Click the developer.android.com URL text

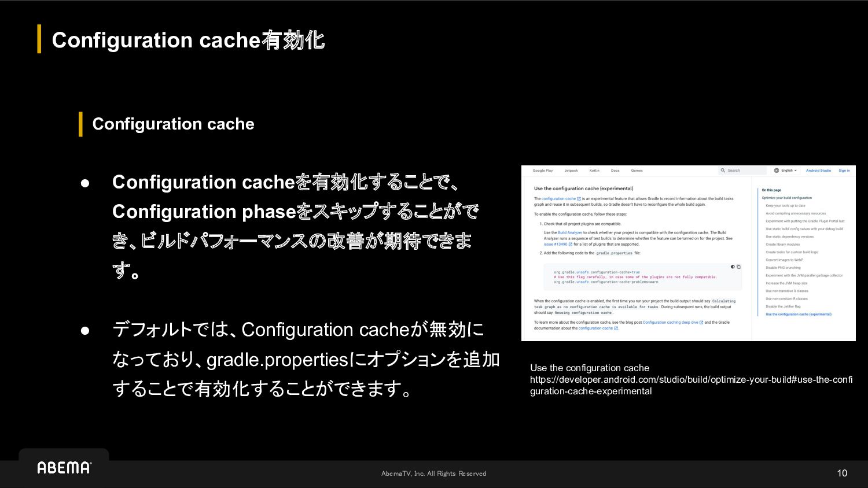coord(691,385)
